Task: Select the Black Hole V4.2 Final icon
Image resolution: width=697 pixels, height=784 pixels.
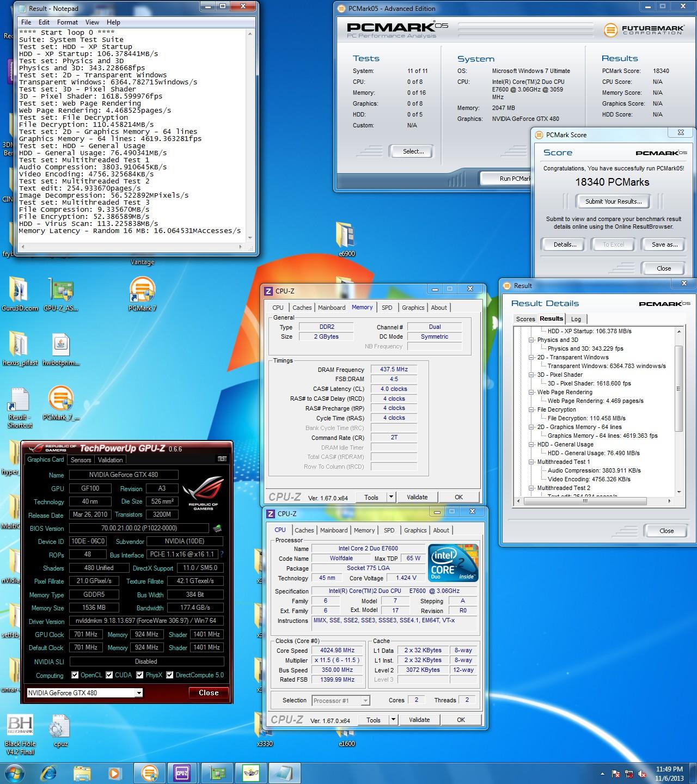Action: tap(20, 734)
